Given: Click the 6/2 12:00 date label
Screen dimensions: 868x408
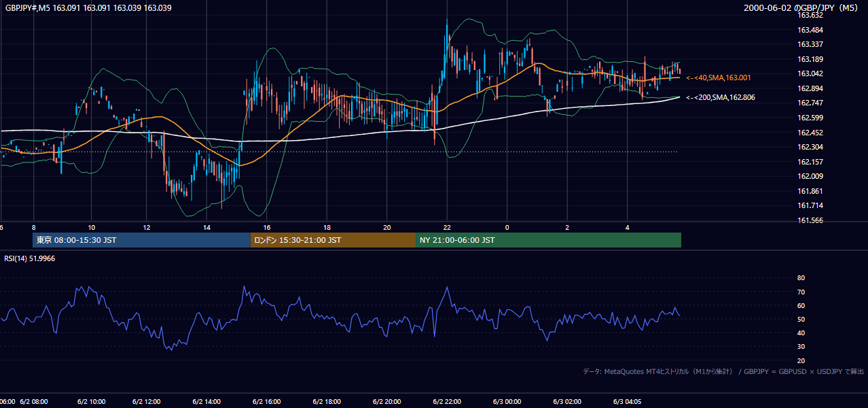Looking at the screenshot, I should point(147,402).
